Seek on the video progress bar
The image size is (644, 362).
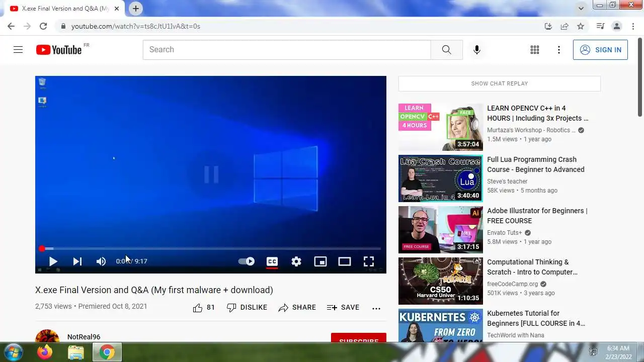click(210, 248)
